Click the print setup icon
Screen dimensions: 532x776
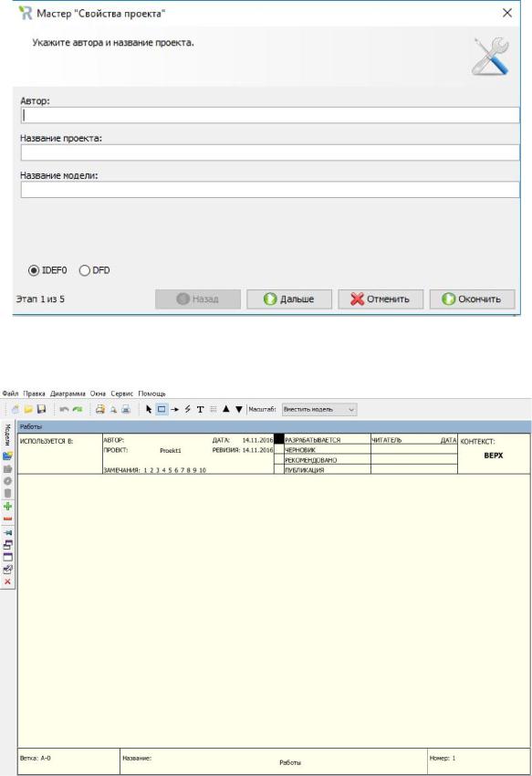point(100,409)
